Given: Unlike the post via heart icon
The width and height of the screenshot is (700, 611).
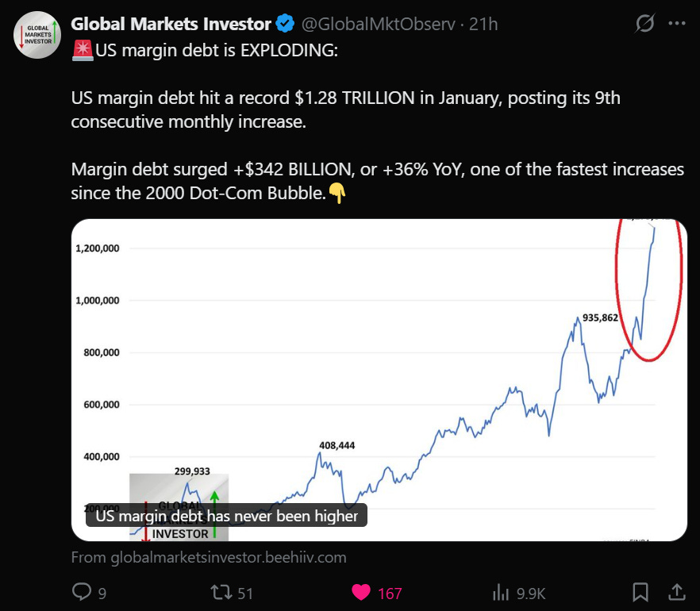Looking at the screenshot, I should (x=360, y=592).
